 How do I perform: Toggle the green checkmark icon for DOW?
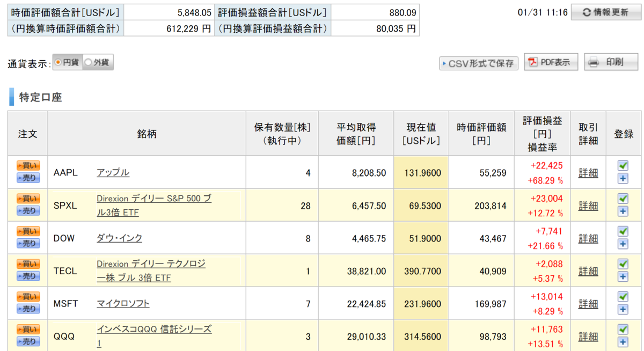(623, 231)
